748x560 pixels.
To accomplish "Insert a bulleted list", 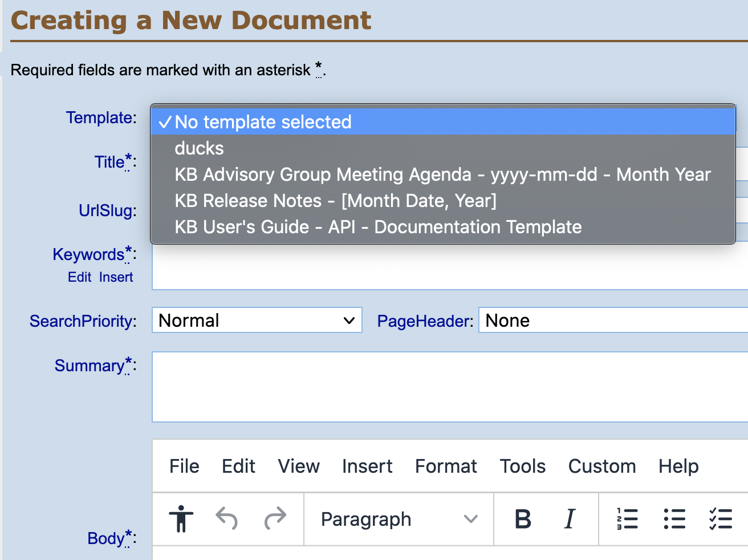I will pos(674,519).
